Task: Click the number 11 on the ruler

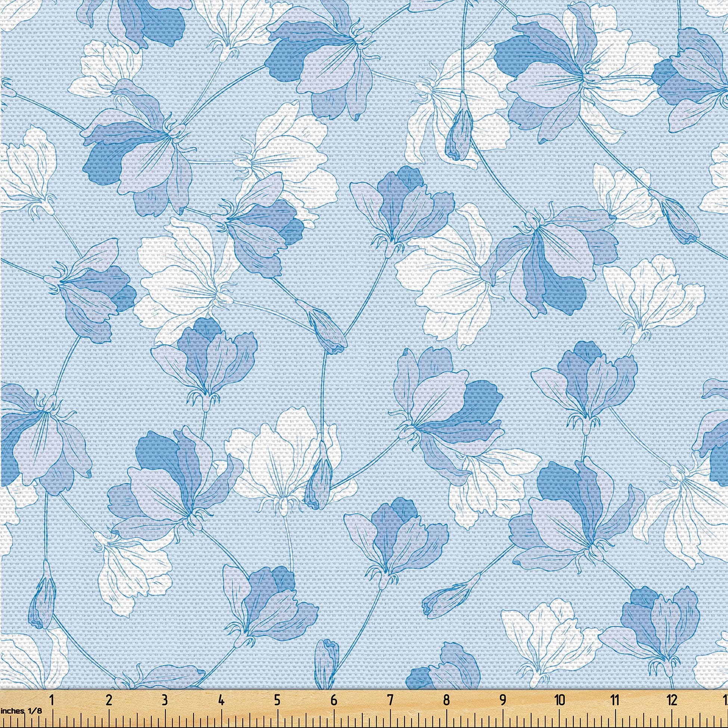Action: coord(615,700)
